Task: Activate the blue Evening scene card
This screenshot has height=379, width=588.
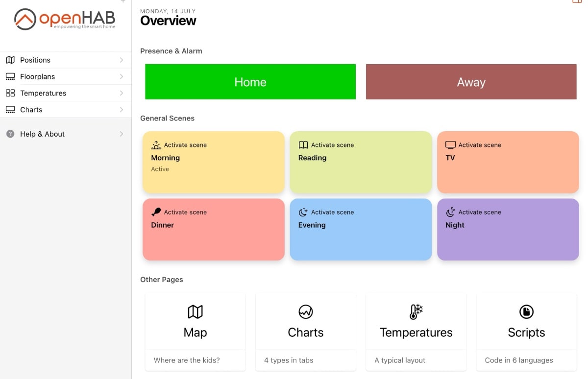Action: (361, 229)
